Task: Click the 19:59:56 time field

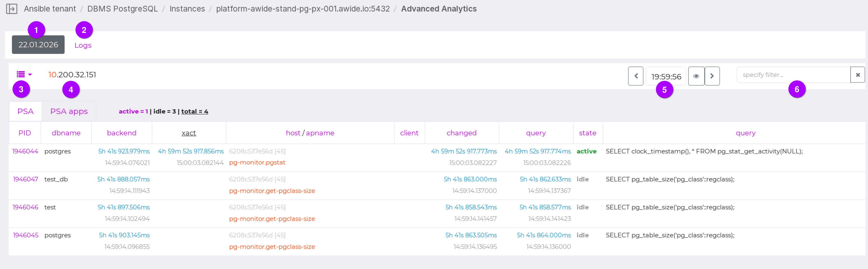Action: [x=666, y=77]
